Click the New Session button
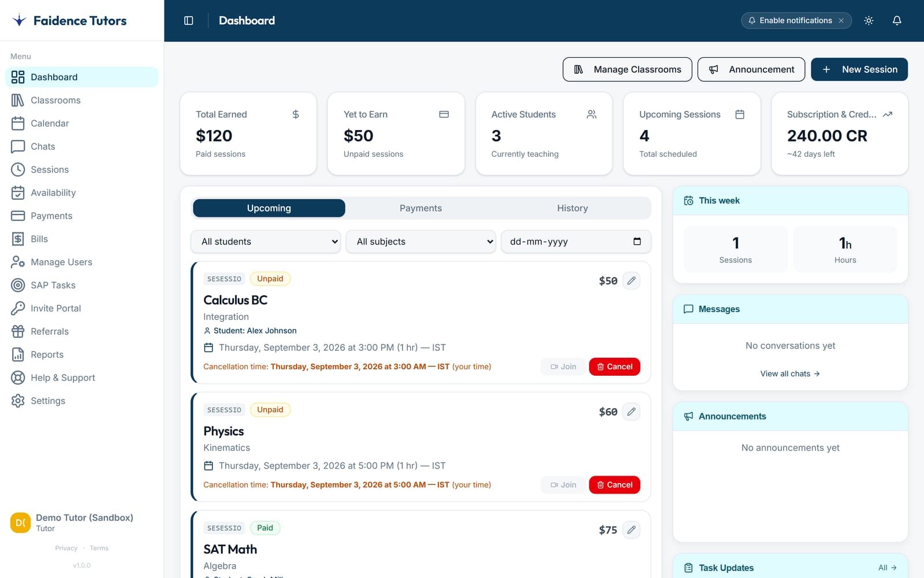The width and height of the screenshot is (924, 578). point(859,69)
